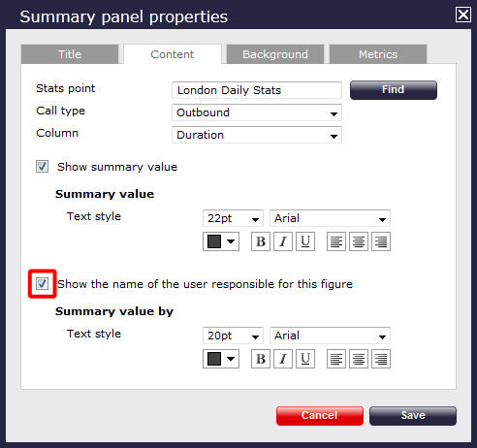Toggle italic for Summary value by text
Viewport: 477px width, 448px height.
click(283, 359)
